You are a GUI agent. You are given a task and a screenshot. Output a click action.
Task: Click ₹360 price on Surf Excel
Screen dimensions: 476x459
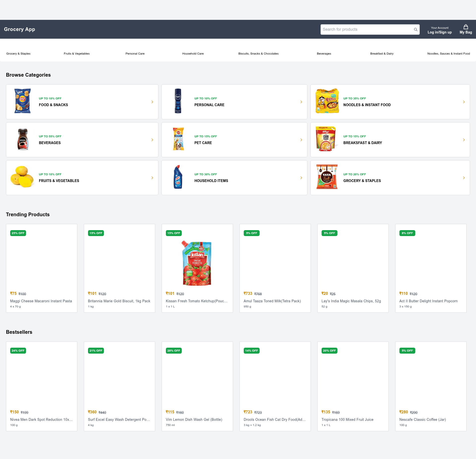[x=92, y=412]
